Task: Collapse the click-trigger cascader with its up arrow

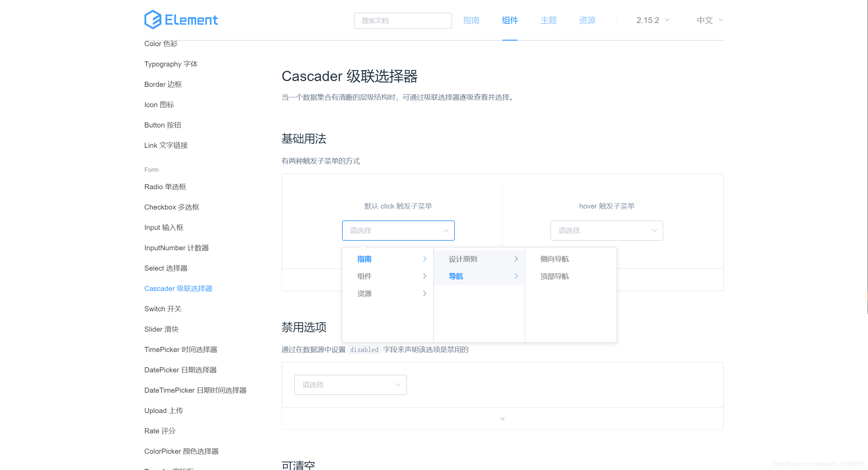Action: [x=446, y=231]
